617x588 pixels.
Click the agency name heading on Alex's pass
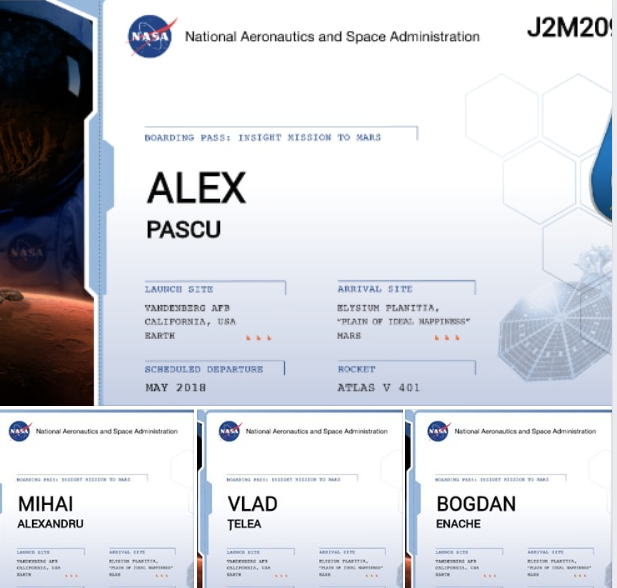point(332,37)
